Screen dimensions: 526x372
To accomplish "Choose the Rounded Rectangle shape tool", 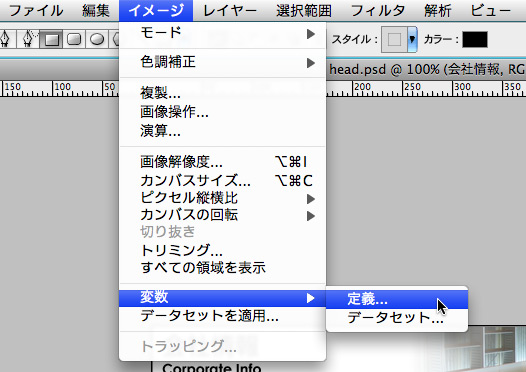I will pyautogui.click(x=74, y=39).
